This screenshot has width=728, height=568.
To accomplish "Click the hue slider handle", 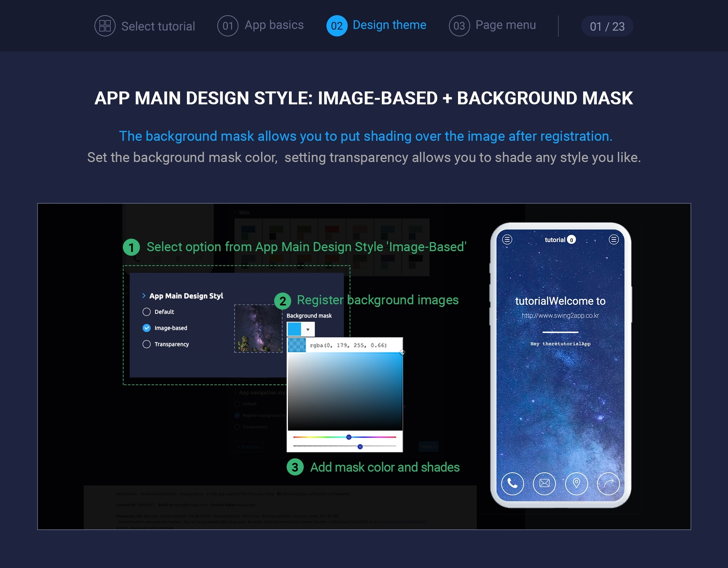I will pyautogui.click(x=349, y=437).
